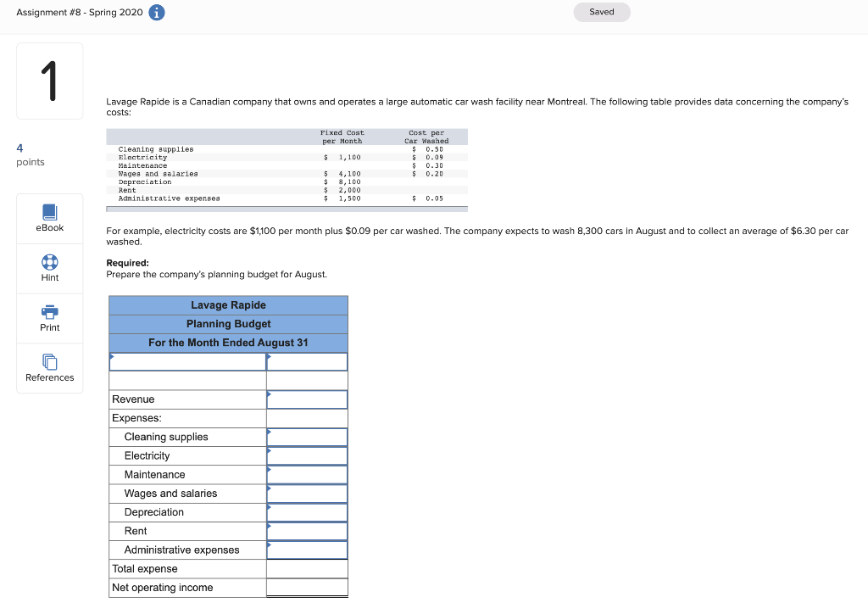Viewport: 868px width, 614px height.
Task: Open the dropdown marker on the top-right header cell
Action: point(269,356)
